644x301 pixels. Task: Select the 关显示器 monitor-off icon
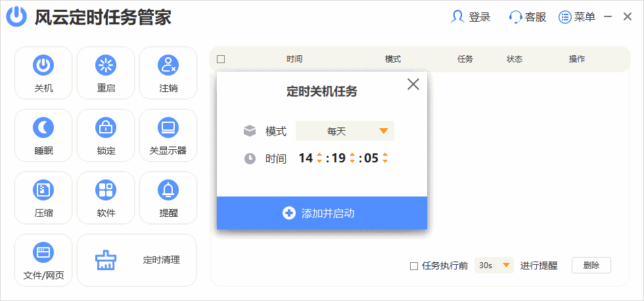168,127
